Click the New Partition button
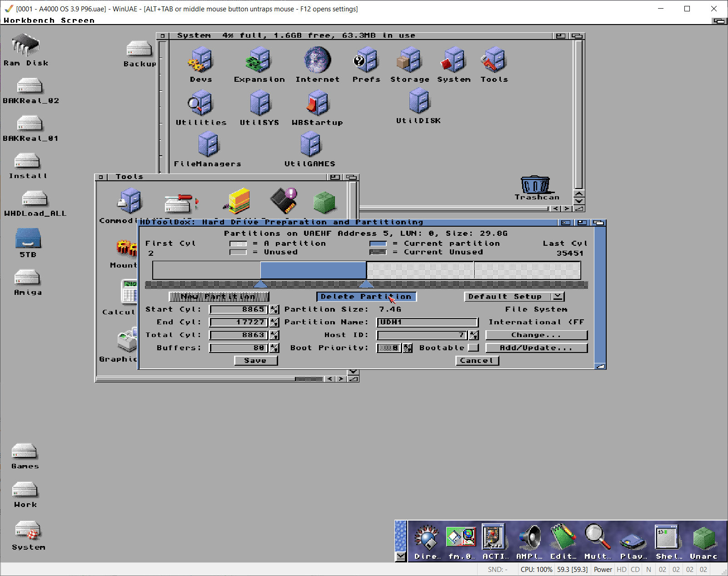This screenshot has height=576, width=728. (x=219, y=297)
